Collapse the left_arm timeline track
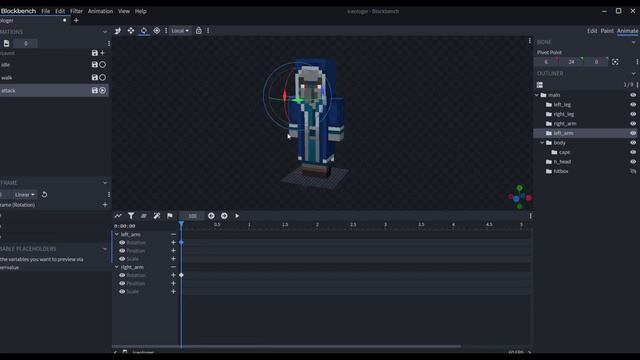Viewport: 640px width, 360px height. point(117,234)
